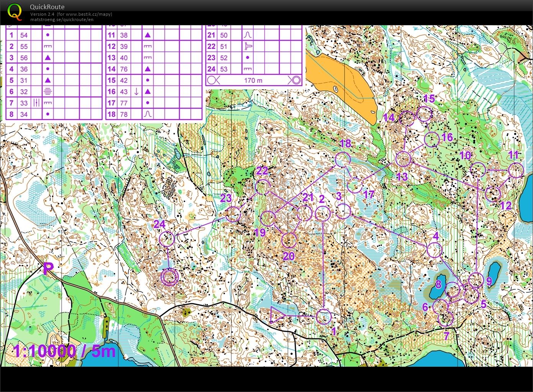
Task: Click the knoll dot symbol in row 15
Action: 147,80
